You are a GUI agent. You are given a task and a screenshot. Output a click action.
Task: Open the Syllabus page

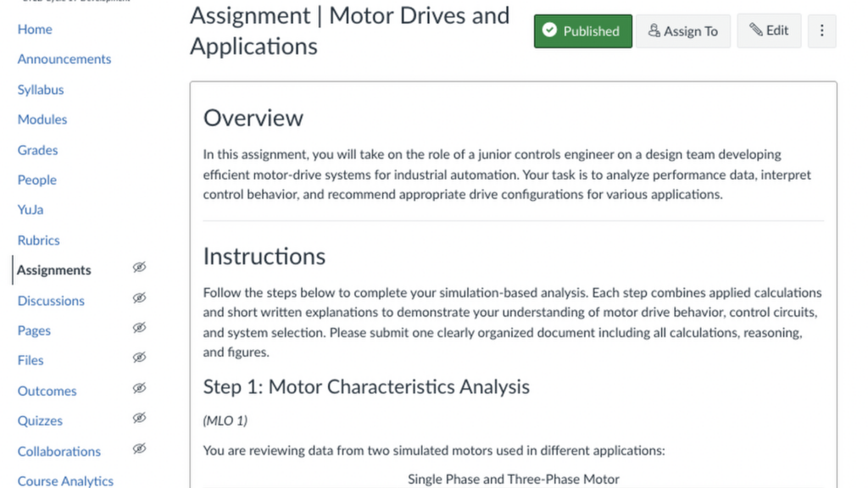(x=40, y=90)
